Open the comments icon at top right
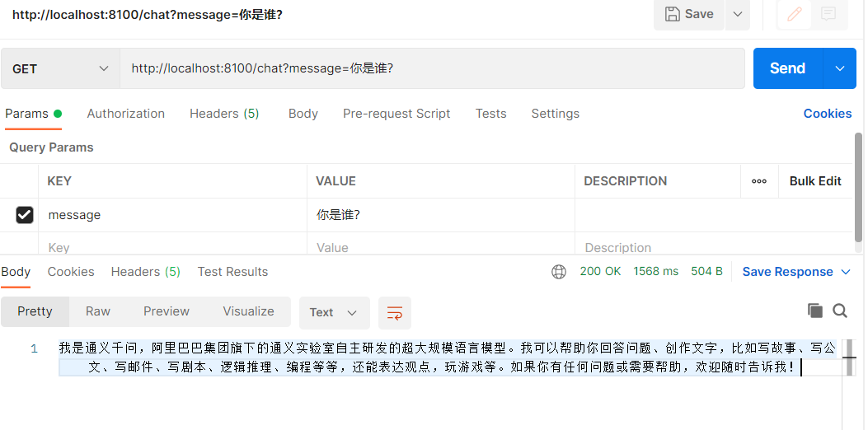 click(828, 14)
